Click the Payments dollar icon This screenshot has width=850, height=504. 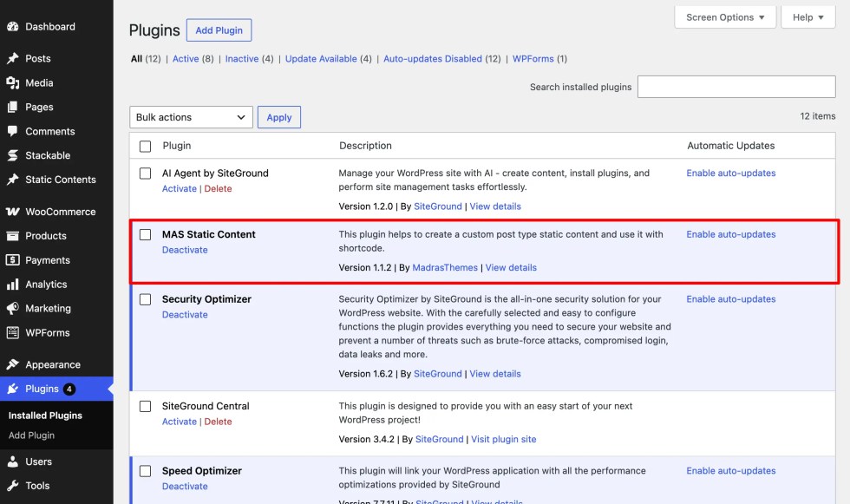[x=12, y=259]
